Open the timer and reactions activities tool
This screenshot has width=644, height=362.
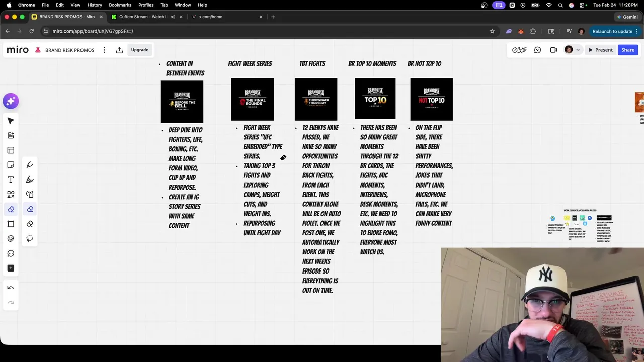(x=519, y=50)
